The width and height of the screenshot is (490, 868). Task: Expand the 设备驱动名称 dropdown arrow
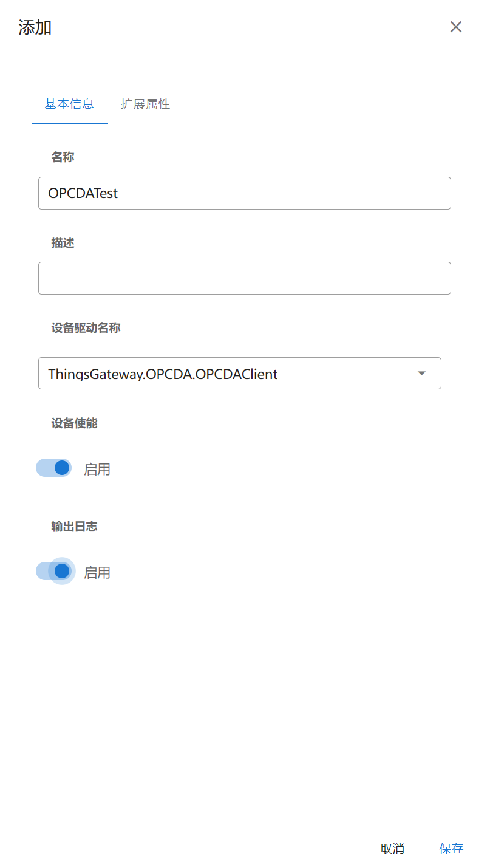[x=422, y=373]
